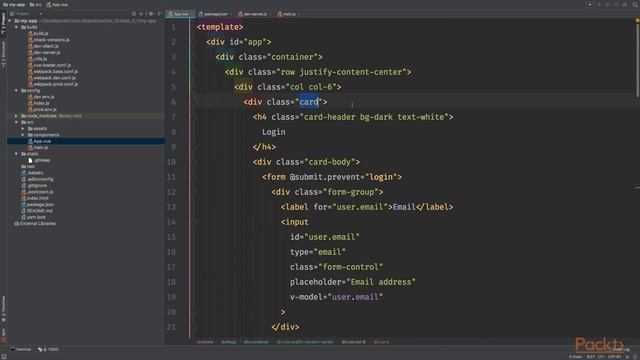
Task: Place cursor on line 8 Login text
Action: [273, 132]
